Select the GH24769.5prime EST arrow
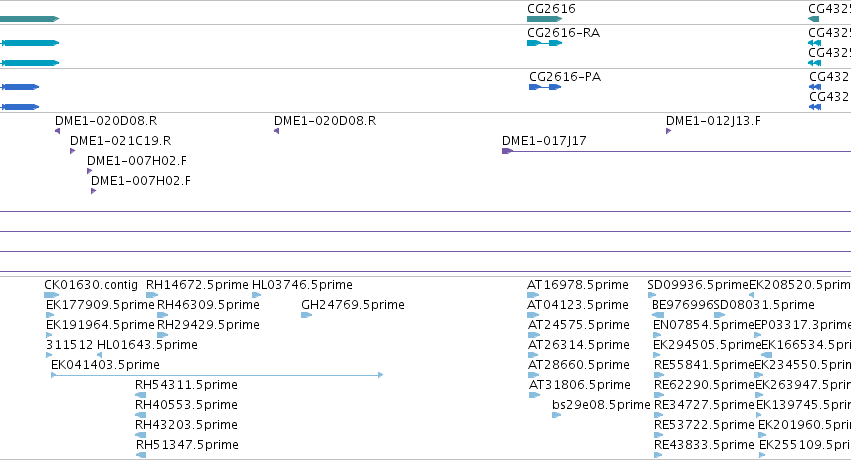 (307, 315)
